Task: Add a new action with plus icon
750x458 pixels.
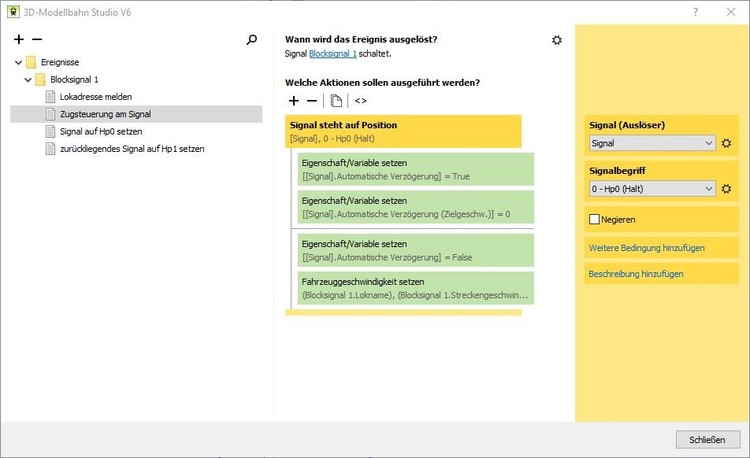Action: (293, 101)
